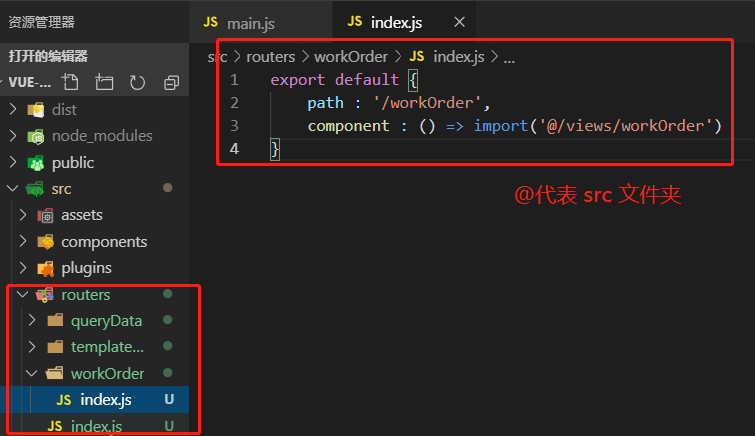
Task: Click the 'export' keyword on line 1
Action: coord(298,79)
